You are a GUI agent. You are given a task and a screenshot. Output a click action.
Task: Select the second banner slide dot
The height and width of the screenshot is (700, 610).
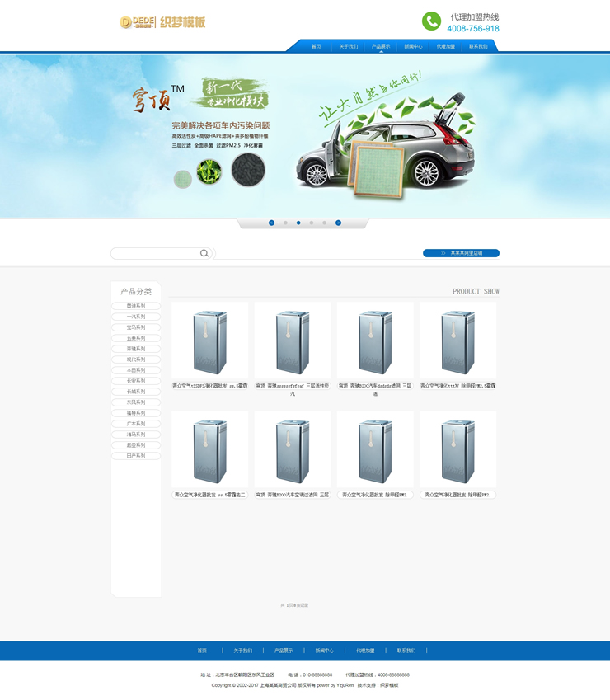pos(285,223)
